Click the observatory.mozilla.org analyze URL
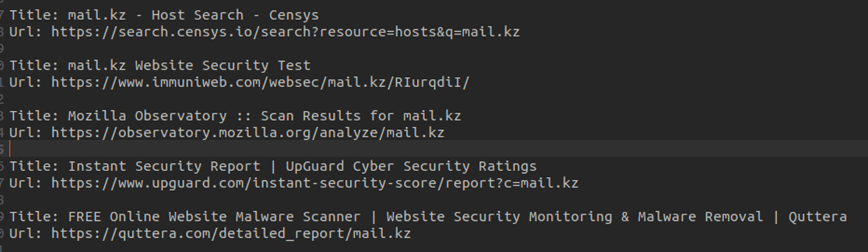This screenshot has width=868, height=252. coord(248,132)
